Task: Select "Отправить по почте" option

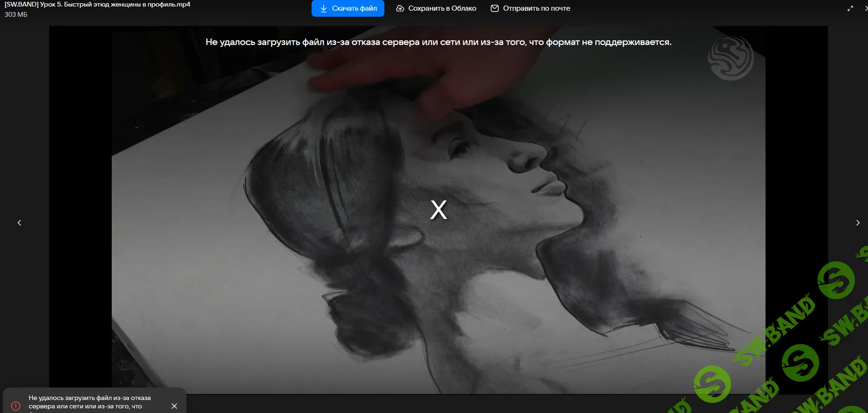Action: coord(536,8)
